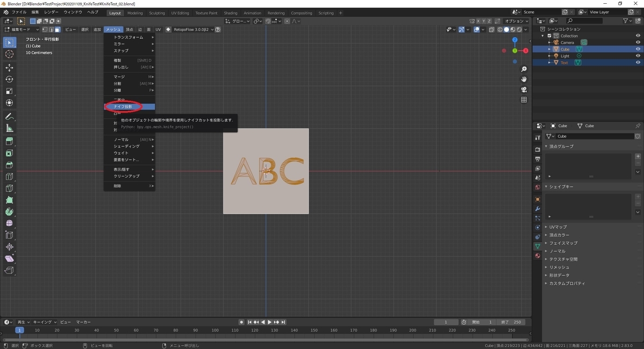Hide the Collection in outliner
The image size is (644, 349).
click(x=638, y=36)
